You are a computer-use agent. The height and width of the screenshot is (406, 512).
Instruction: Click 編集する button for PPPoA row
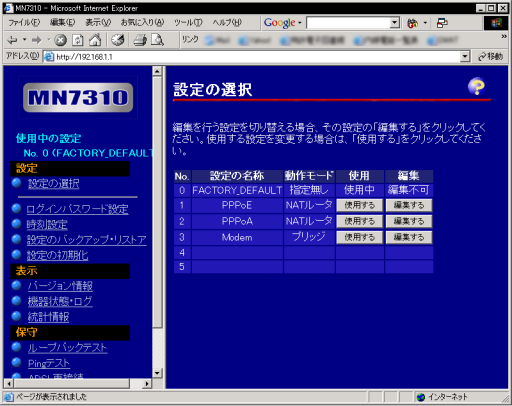point(409,221)
